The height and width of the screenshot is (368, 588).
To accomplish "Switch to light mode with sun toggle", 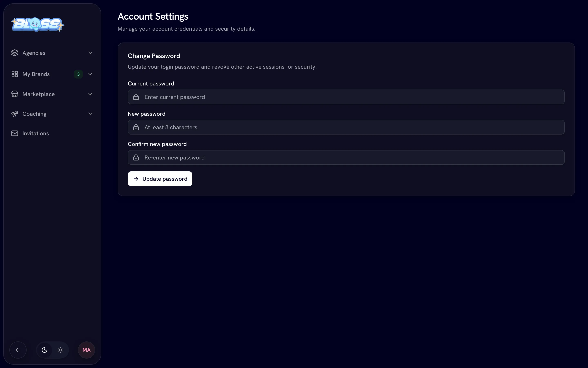I will [x=60, y=350].
